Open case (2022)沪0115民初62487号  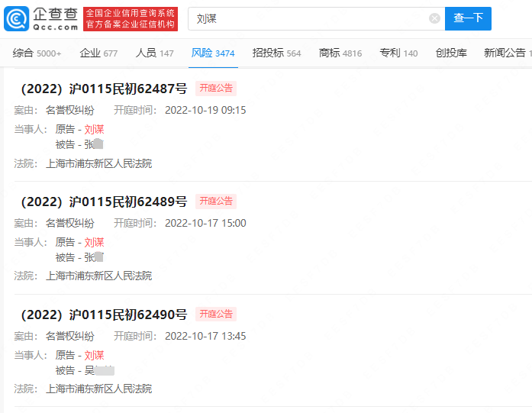[x=104, y=89]
